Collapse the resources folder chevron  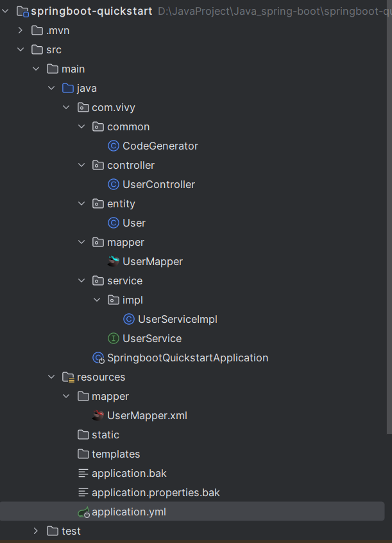click(x=51, y=377)
